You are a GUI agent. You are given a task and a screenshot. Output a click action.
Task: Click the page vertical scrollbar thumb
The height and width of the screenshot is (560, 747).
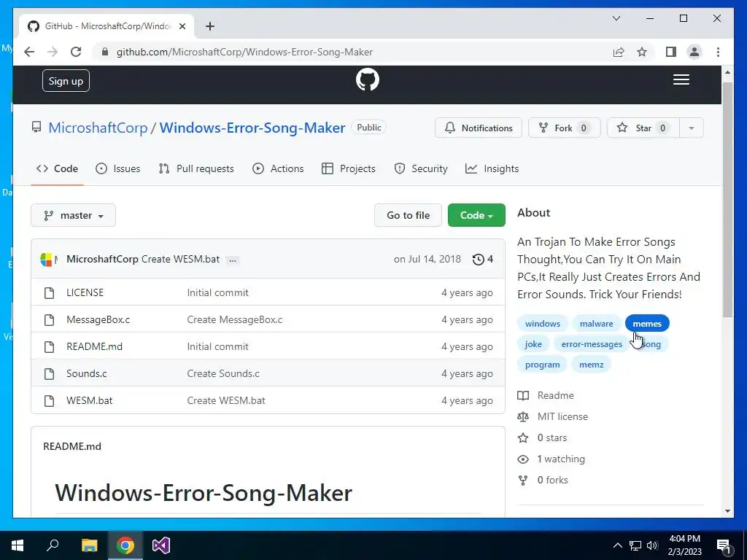pos(727,199)
